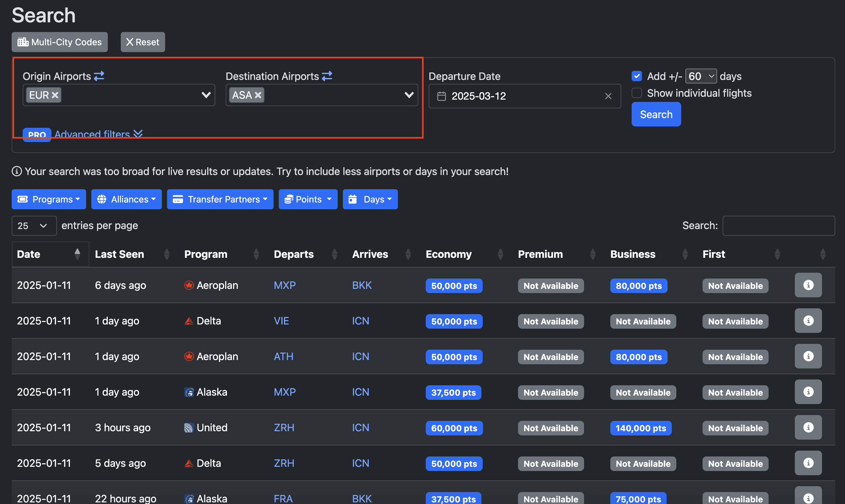Screen dimensions: 845x504
Task: Open info for the United ZRH to ICN row
Action: [808, 428]
